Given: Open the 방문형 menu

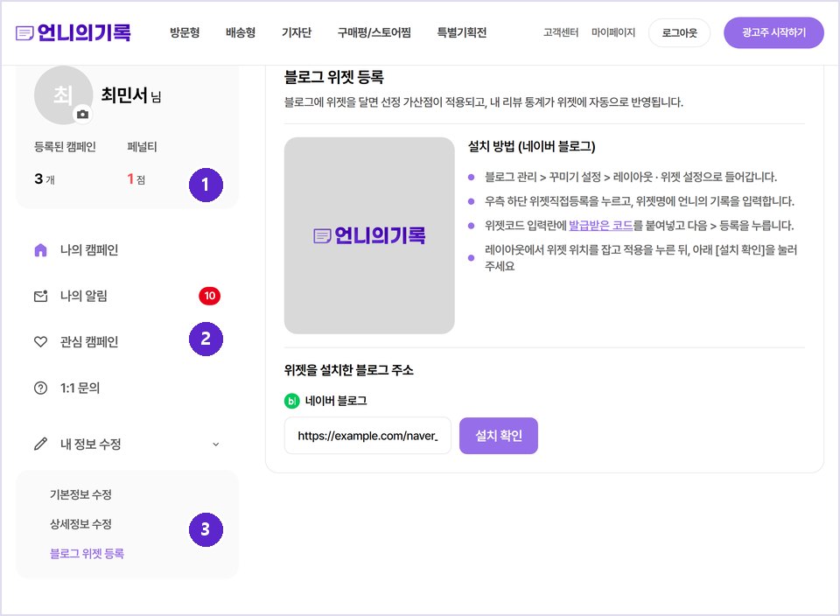Looking at the screenshot, I should click(x=185, y=32).
